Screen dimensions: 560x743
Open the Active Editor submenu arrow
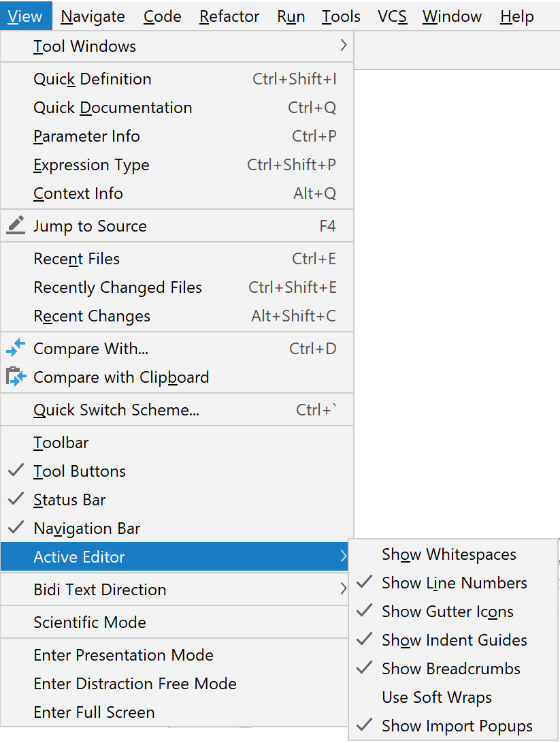tap(343, 556)
